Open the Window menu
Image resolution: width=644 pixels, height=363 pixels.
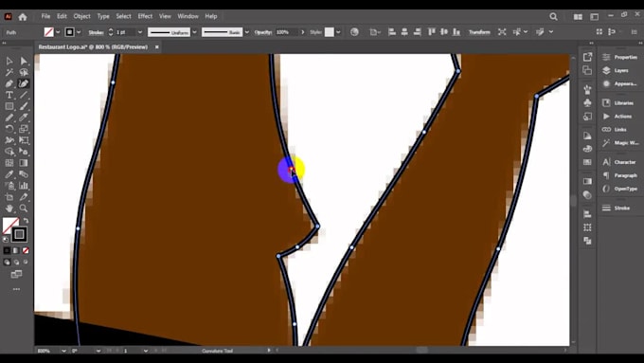pos(188,16)
